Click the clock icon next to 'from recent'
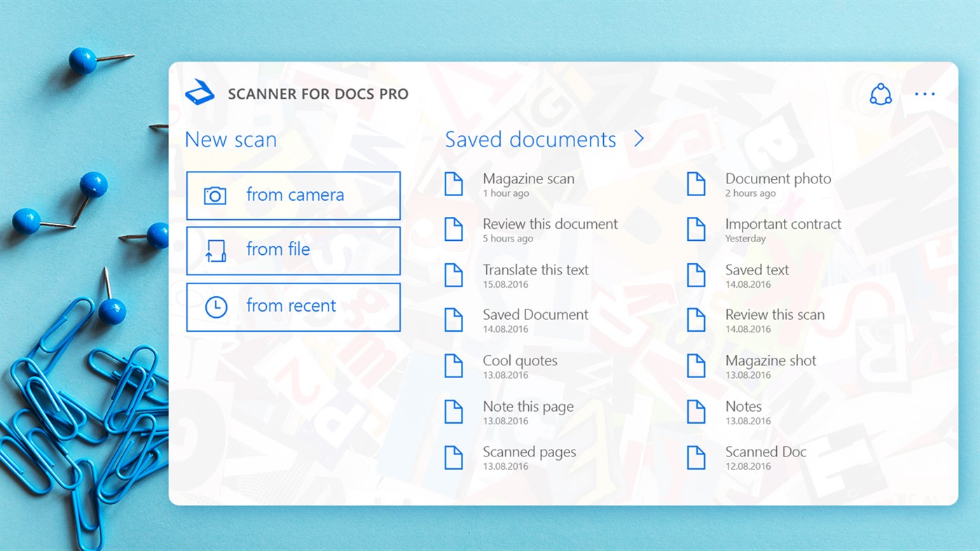 point(216,306)
